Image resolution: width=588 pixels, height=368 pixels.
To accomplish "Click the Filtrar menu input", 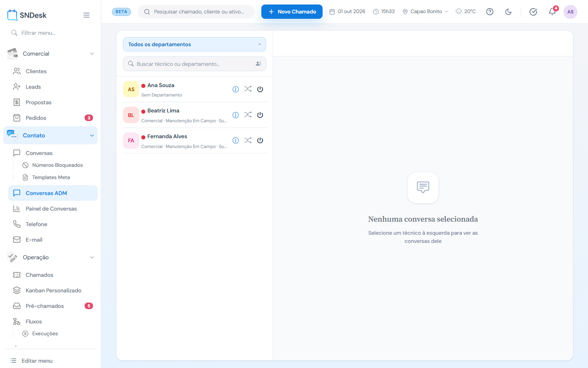I will tap(51, 33).
